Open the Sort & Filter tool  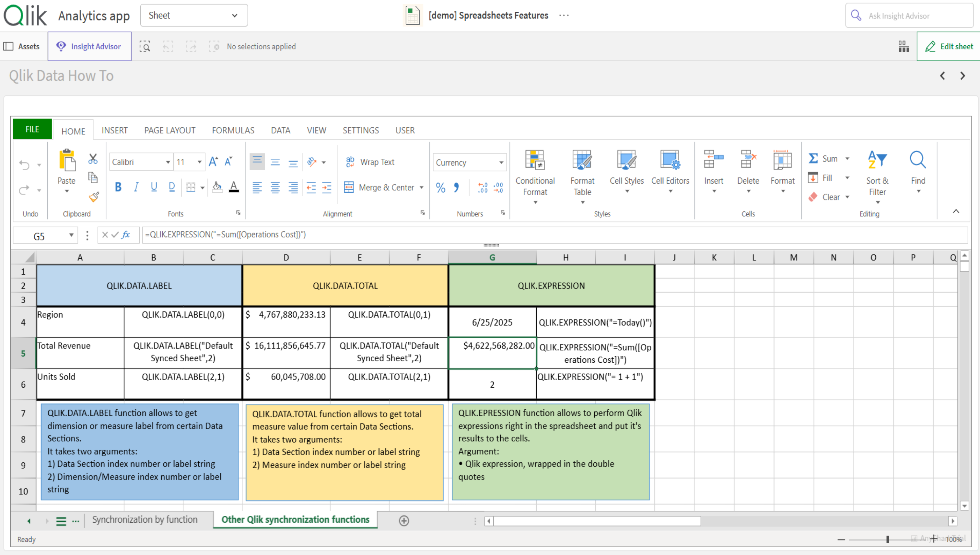click(x=877, y=176)
